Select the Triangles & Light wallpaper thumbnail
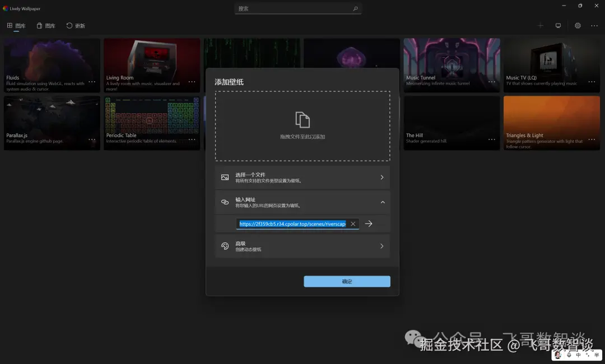This screenshot has width=605, height=364. (552, 123)
